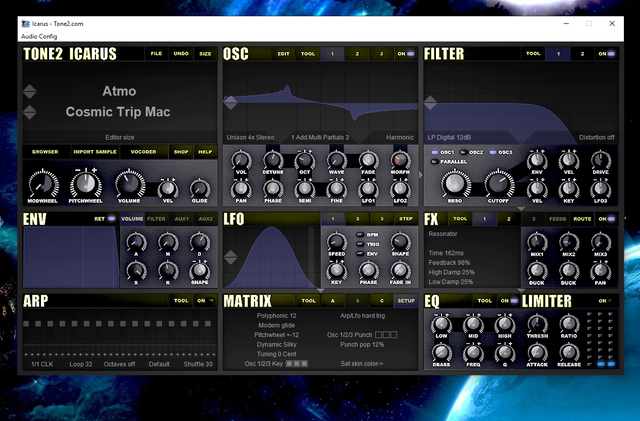This screenshot has width=640, height=421.
Task: Open the FILTER TOOL menu
Action: pyautogui.click(x=533, y=53)
